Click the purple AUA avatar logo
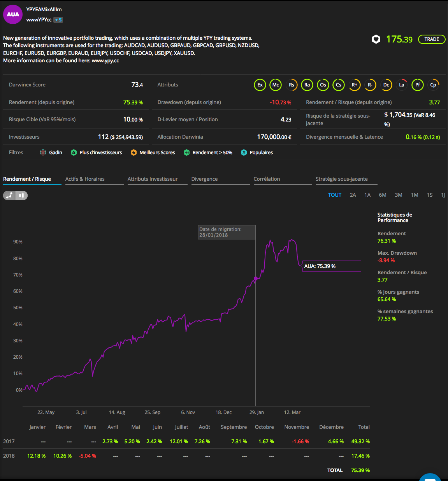 tap(13, 14)
